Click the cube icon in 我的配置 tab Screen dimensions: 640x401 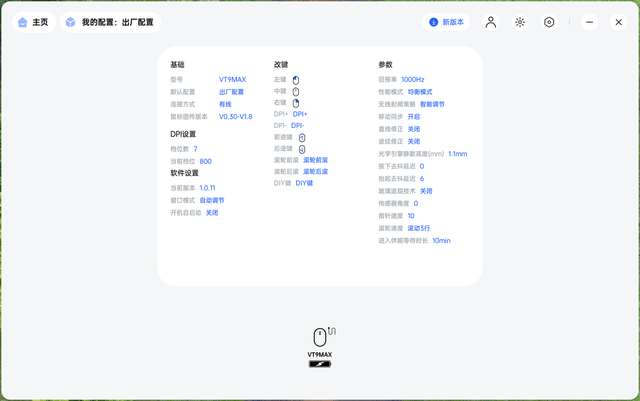[x=71, y=22]
